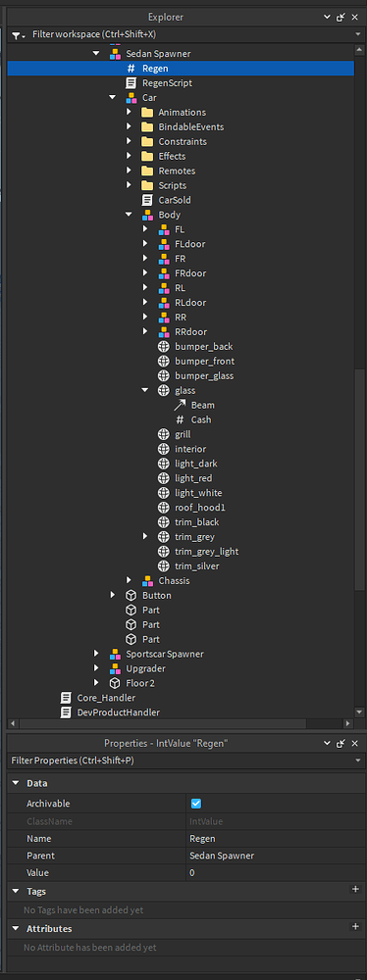Click the Filter Properties search field

click(x=181, y=760)
